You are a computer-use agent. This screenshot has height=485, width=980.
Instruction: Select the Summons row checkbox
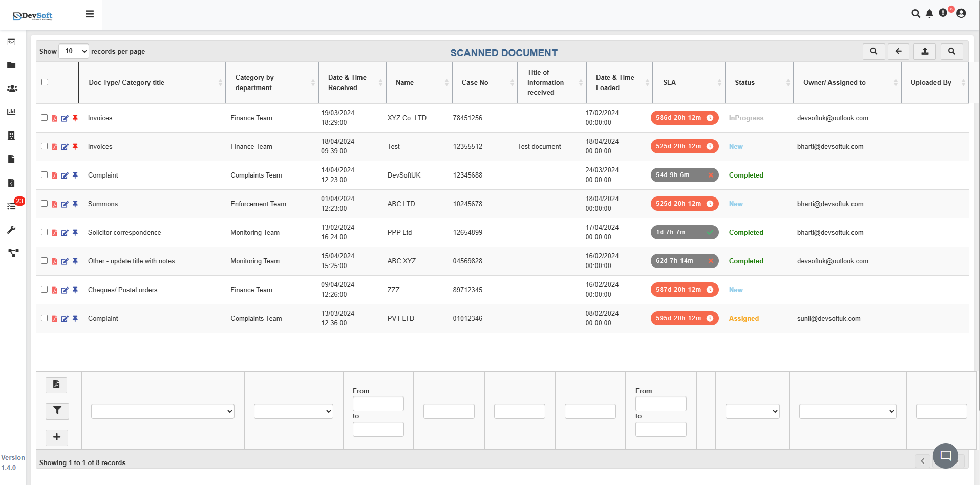coord(45,204)
